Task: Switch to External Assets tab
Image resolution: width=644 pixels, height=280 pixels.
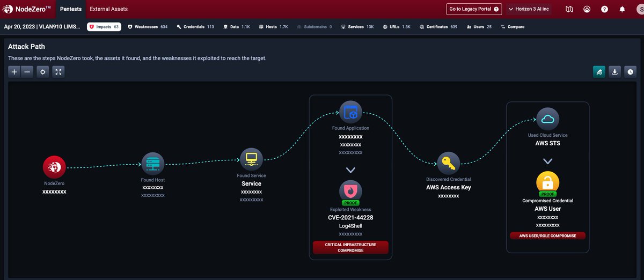Action: tap(108, 9)
